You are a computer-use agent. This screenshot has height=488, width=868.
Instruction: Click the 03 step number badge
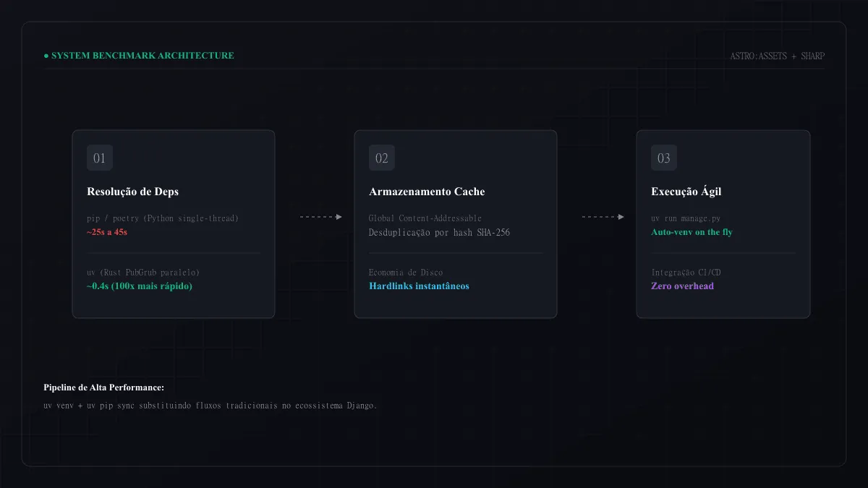pos(664,158)
